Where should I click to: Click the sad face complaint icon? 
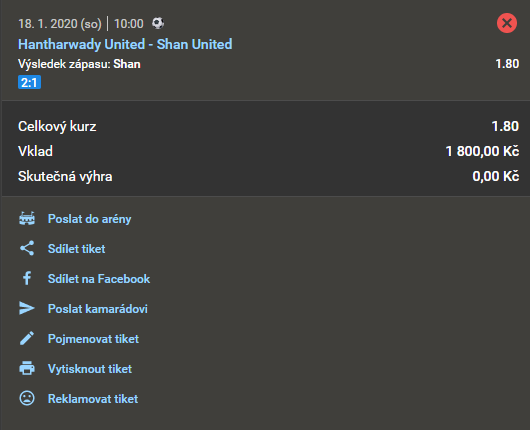coord(27,398)
